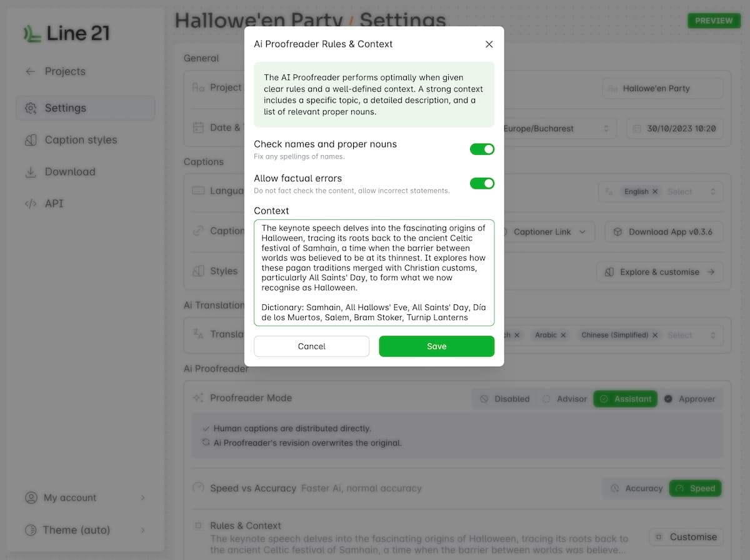This screenshot has height=560, width=750.
Task: Click the Theme (auto) half-circle icon
Action: click(31, 530)
